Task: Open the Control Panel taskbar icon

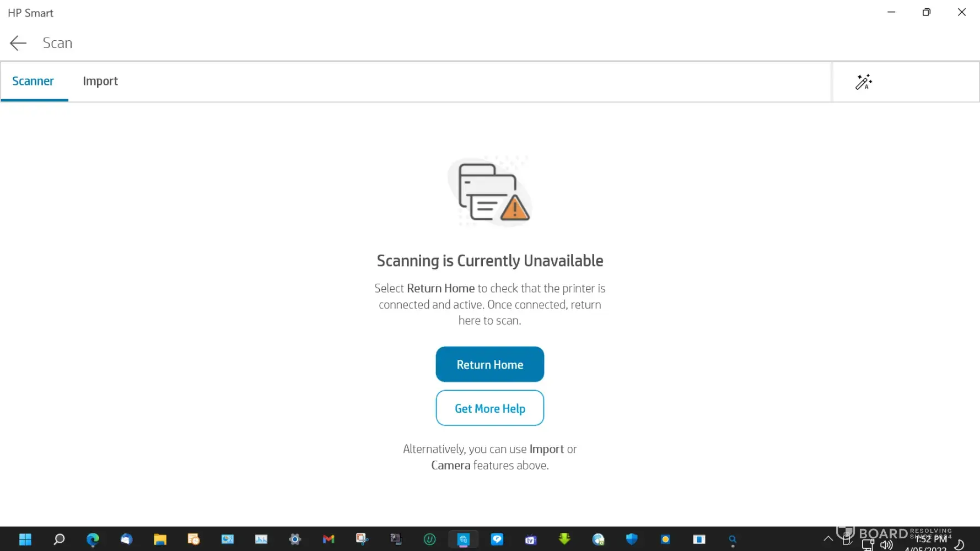Action: click(x=227, y=539)
